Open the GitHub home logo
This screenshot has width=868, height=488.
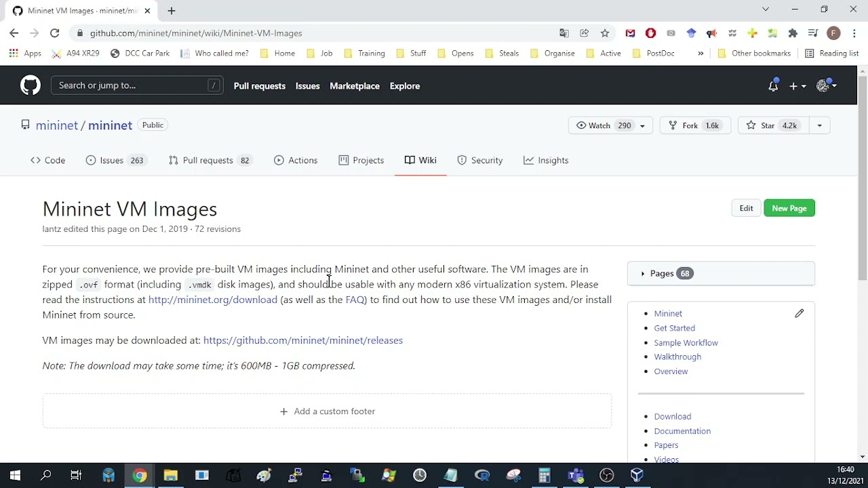click(30, 85)
